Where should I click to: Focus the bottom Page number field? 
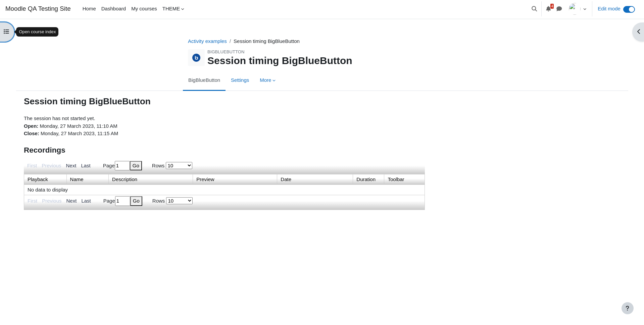[122, 201]
